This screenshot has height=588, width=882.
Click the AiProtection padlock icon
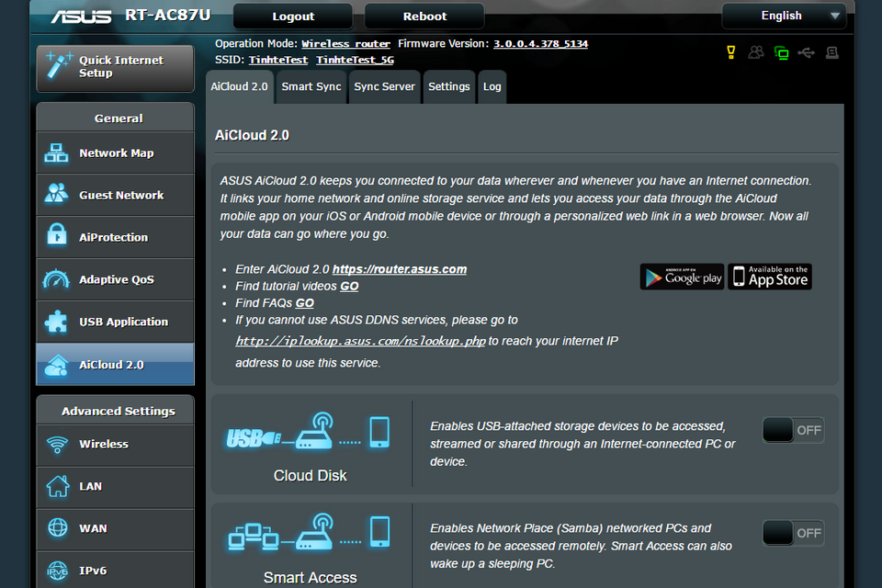point(56,235)
